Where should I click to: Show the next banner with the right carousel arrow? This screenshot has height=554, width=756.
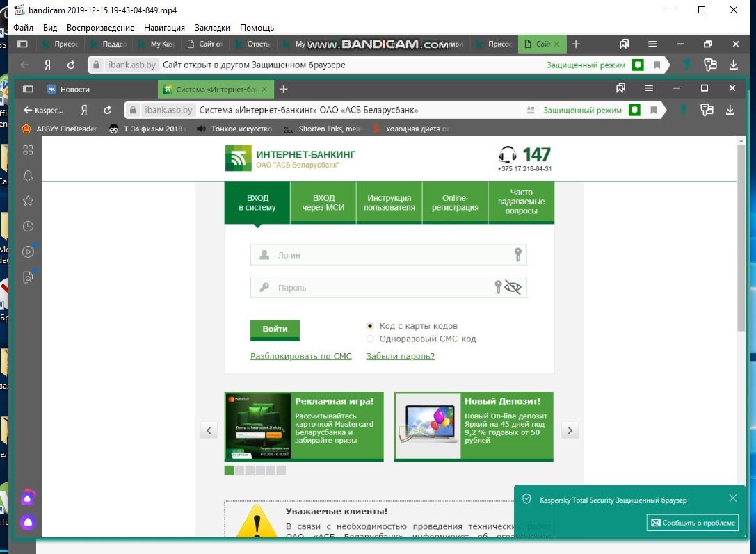point(570,430)
